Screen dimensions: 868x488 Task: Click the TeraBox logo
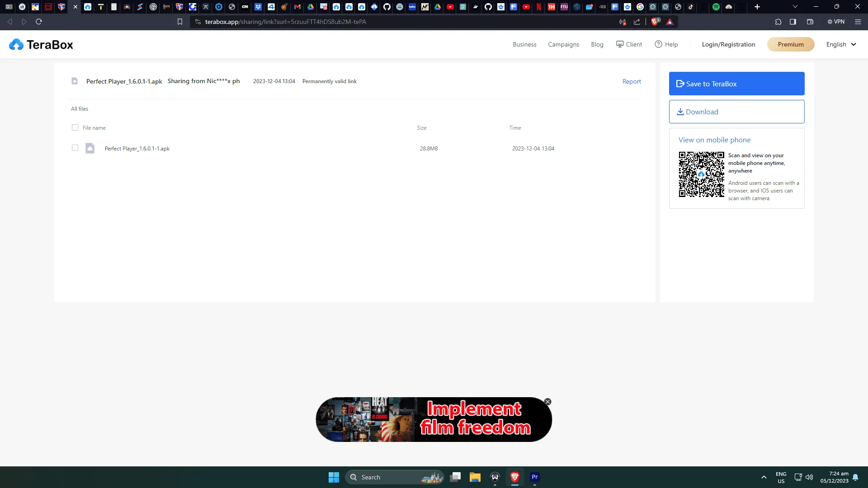(x=41, y=44)
